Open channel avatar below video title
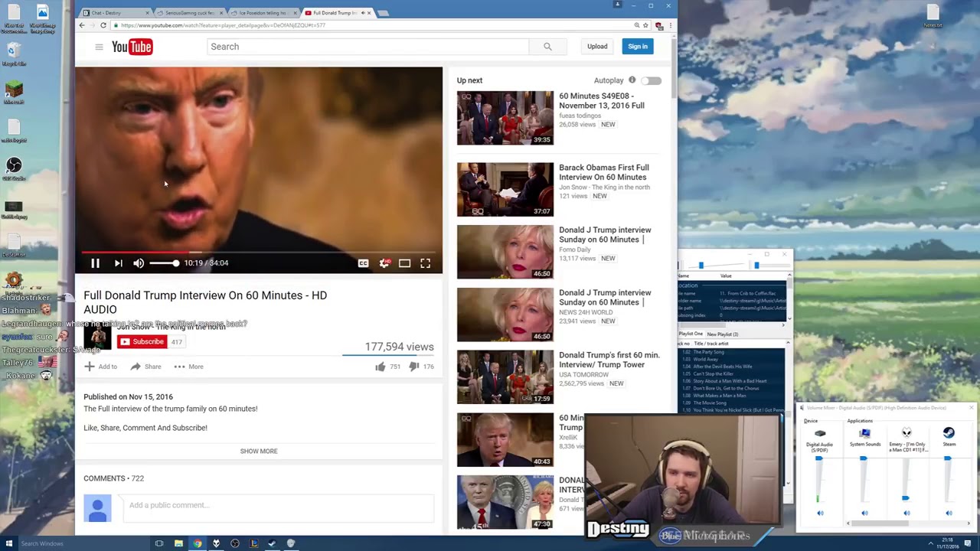Image resolution: width=980 pixels, height=551 pixels. tap(97, 337)
